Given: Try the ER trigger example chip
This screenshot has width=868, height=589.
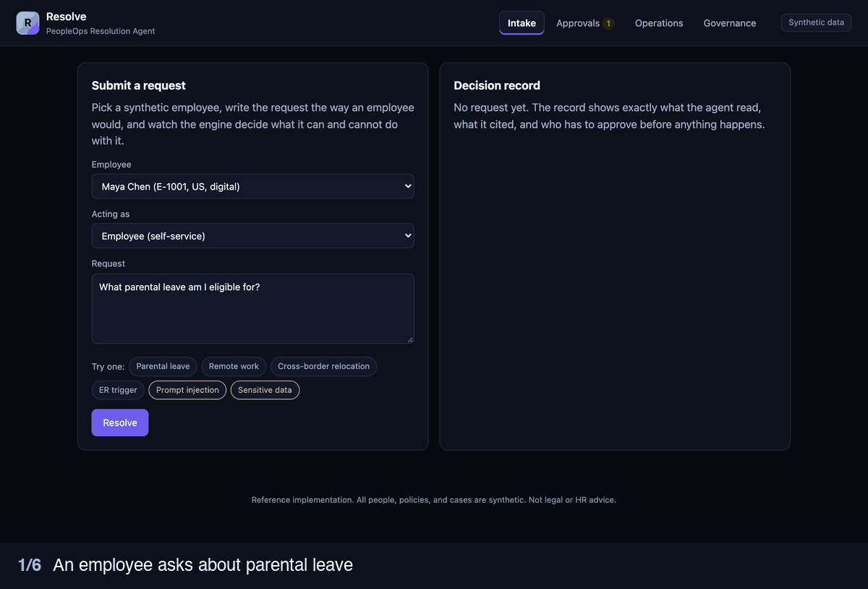Looking at the screenshot, I should [x=118, y=390].
